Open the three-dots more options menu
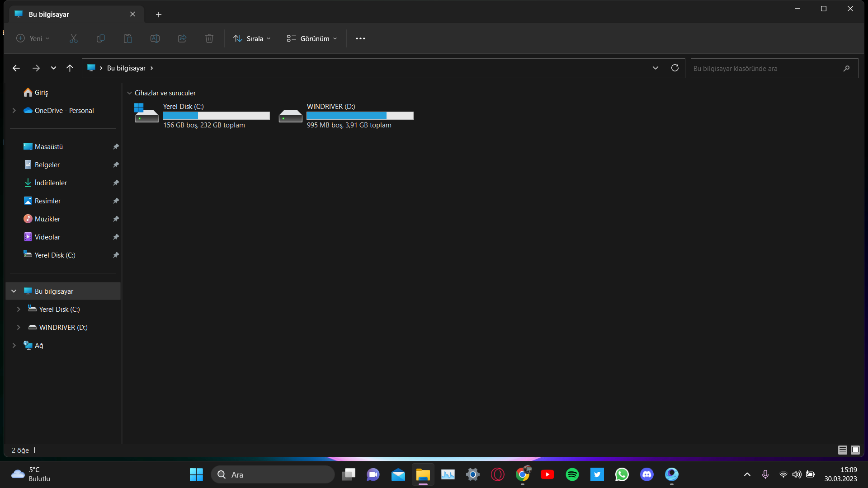Image resolution: width=868 pixels, height=488 pixels. point(360,39)
